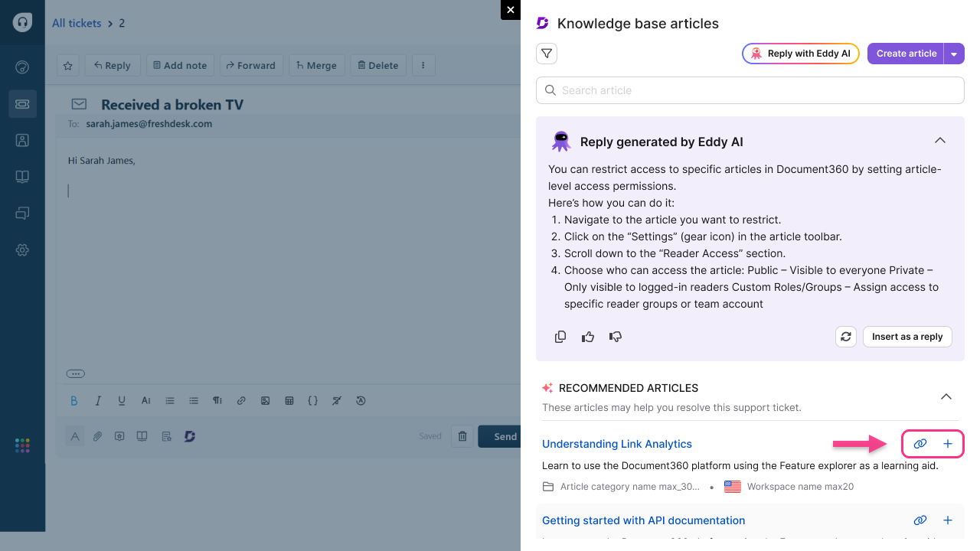Toggle the favorite star on the ticket
The width and height of the screenshot is (980, 551).
pyautogui.click(x=67, y=65)
